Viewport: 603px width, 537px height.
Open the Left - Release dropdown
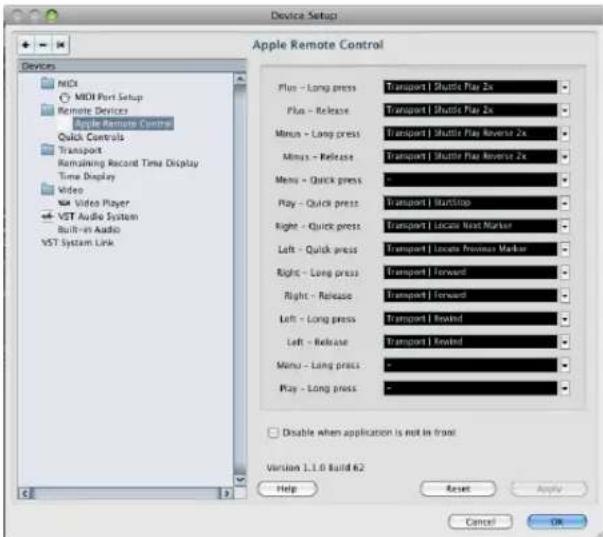tap(564, 342)
